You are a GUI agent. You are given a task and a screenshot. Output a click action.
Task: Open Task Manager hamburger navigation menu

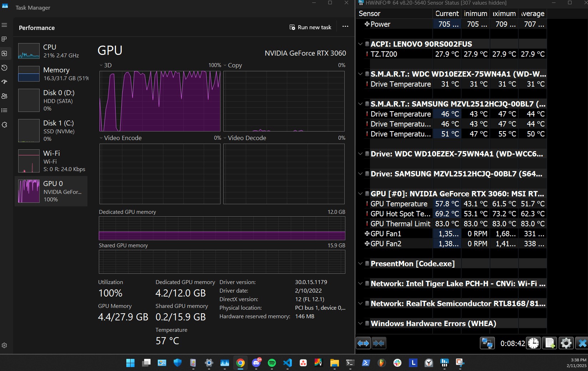(4, 25)
